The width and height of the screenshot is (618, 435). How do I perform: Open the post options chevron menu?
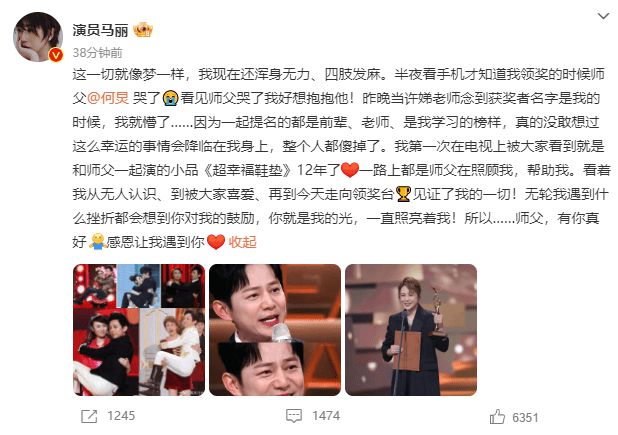tap(603, 16)
